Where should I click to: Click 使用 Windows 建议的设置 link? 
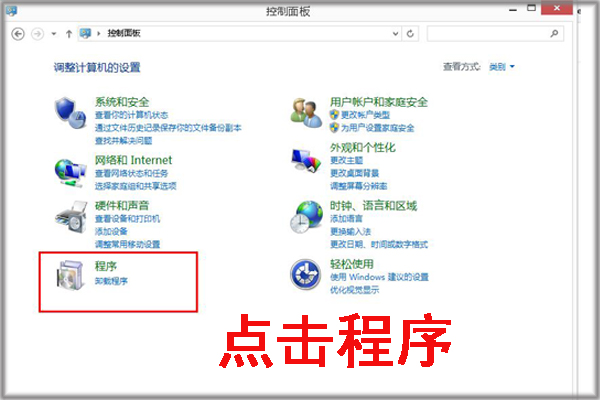pyautogui.click(x=379, y=277)
